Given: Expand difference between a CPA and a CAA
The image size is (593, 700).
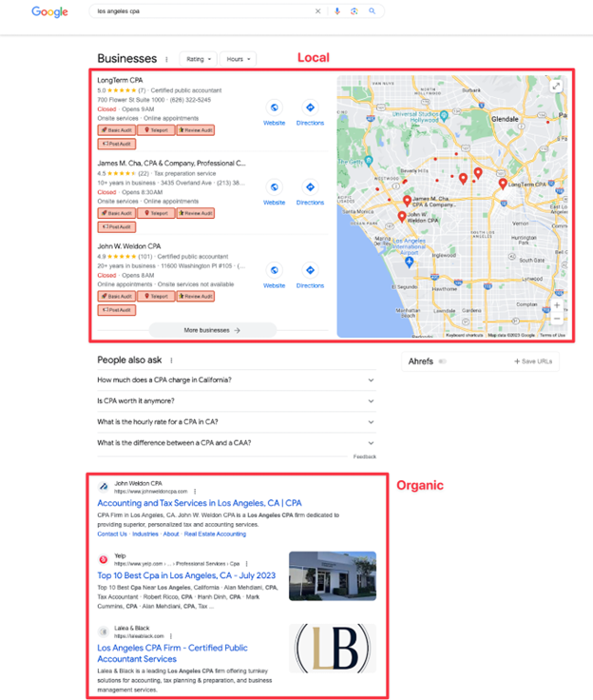Looking at the screenshot, I should coord(237,443).
